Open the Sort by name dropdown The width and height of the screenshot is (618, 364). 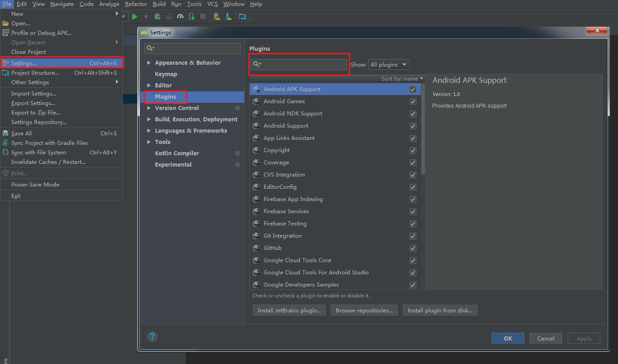[x=402, y=79]
